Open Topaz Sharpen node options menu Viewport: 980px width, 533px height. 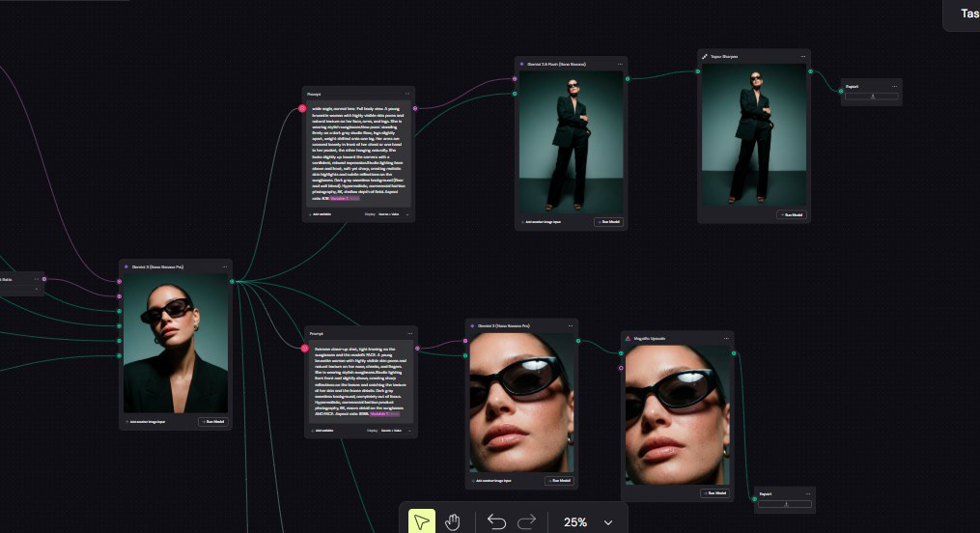coord(803,56)
